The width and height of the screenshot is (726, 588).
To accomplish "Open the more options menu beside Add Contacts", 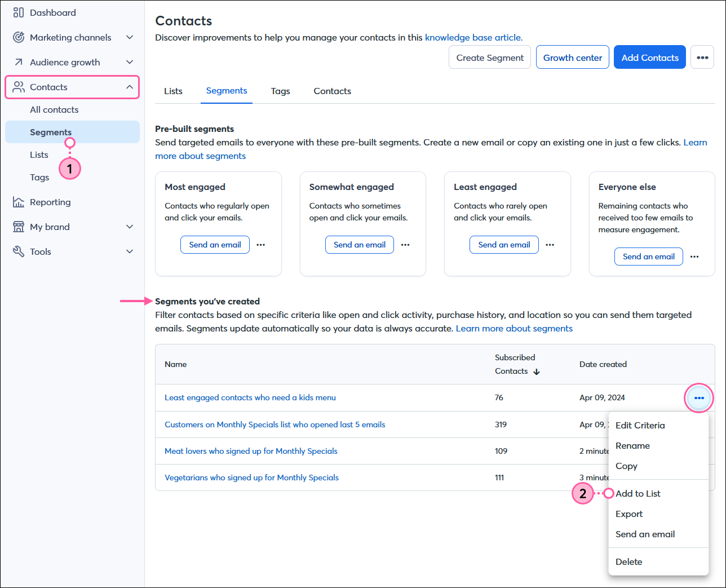I will (702, 58).
